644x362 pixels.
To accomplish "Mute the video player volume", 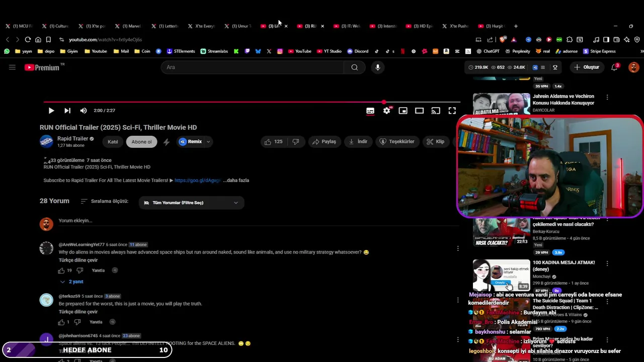I will [x=84, y=111].
